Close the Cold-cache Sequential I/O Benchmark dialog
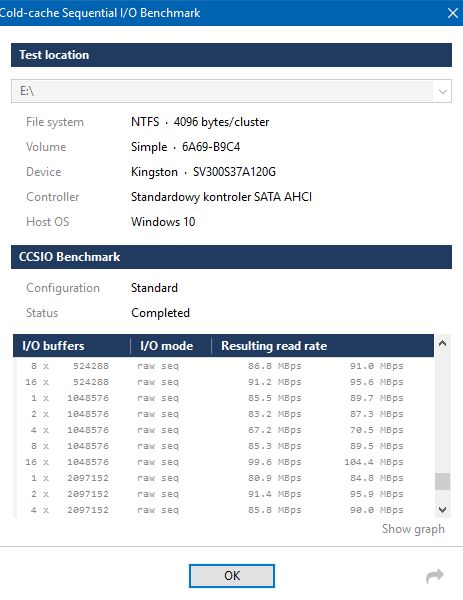 (453, 13)
